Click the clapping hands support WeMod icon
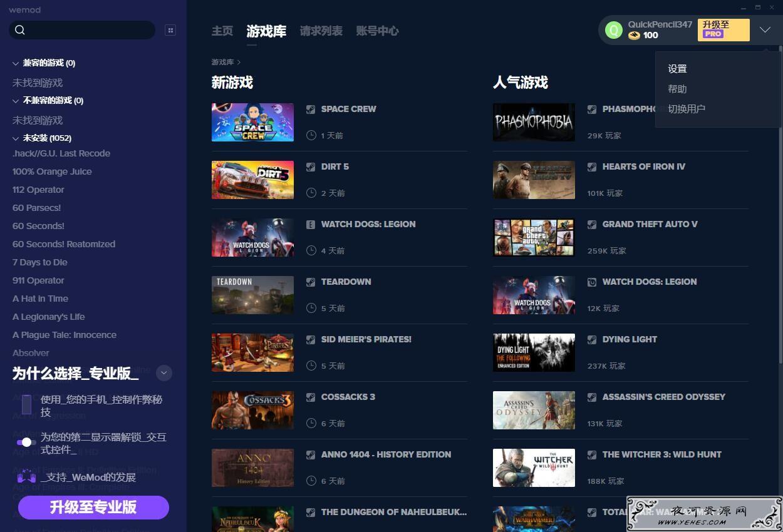The height and width of the screenshot is (532, 783). point(26,476)
